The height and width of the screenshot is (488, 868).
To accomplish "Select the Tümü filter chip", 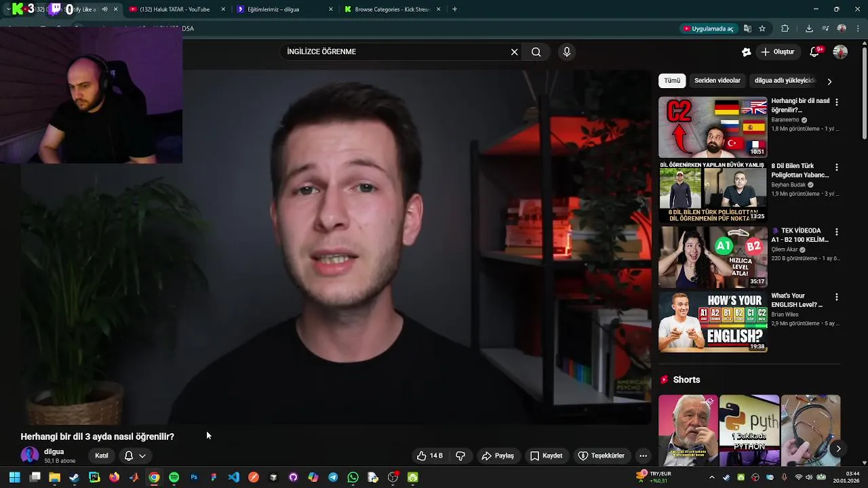I will 672,81.
